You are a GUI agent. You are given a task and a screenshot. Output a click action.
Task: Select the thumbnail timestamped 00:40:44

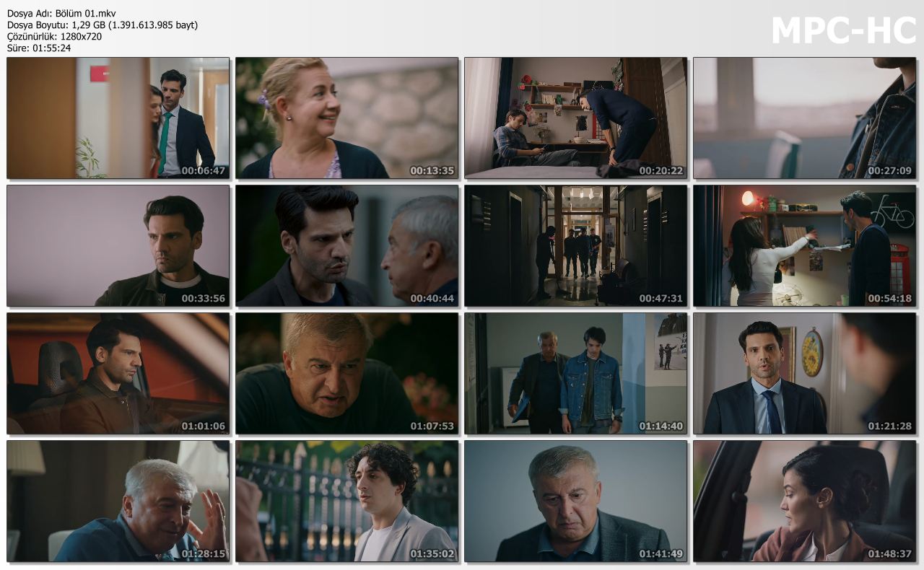346,245
